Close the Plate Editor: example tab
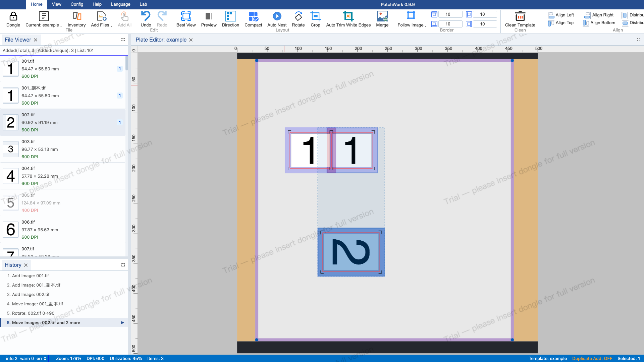Screen dimensions: 644x362 coord(191,40)
